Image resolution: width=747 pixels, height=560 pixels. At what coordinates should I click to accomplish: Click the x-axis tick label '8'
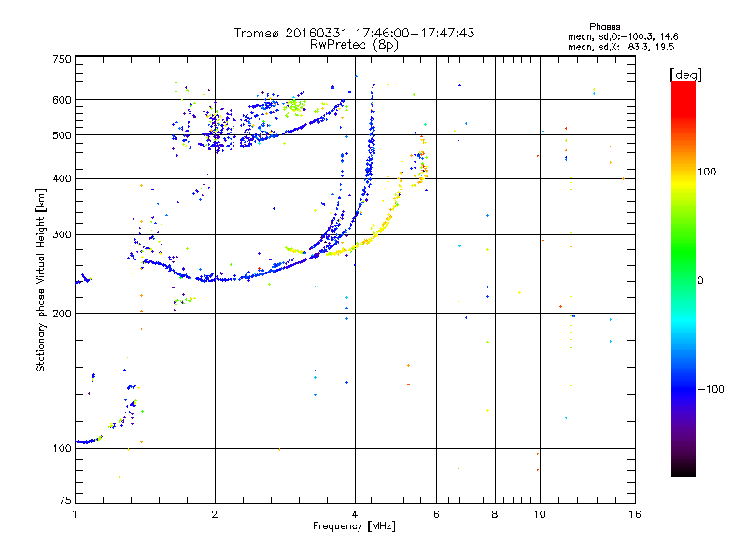(x=495, y=514)
